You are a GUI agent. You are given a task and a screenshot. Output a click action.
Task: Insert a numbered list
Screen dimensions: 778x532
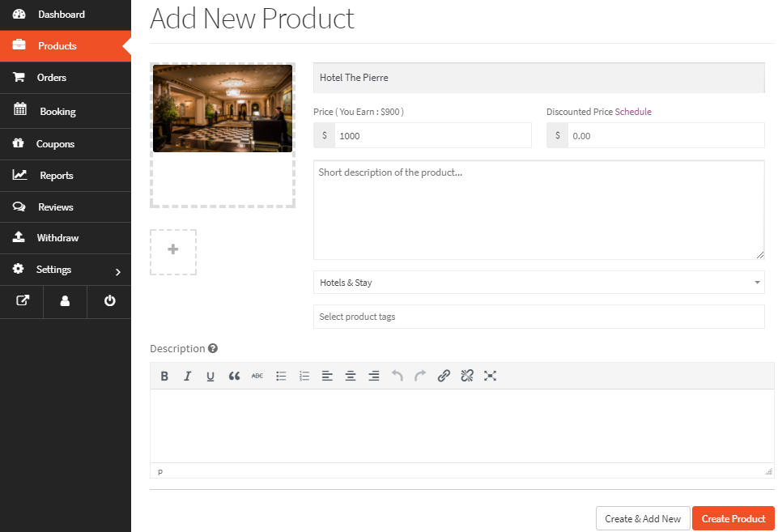304,376
